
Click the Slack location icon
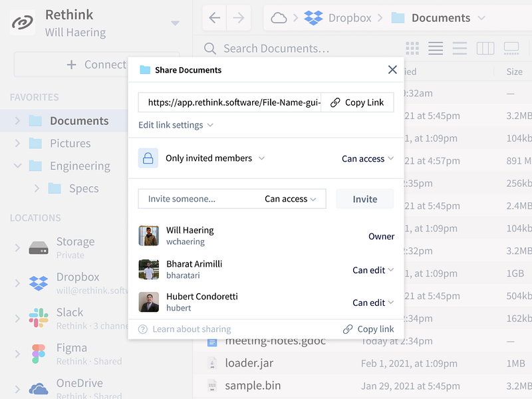click(39, 318)
